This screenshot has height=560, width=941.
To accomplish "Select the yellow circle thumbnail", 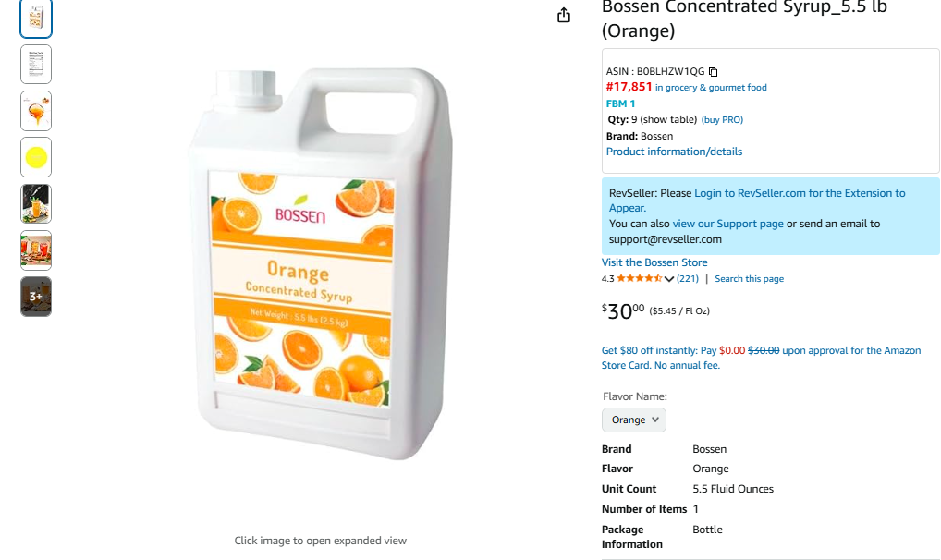I will pyautogui.click(x=36, y=157).
